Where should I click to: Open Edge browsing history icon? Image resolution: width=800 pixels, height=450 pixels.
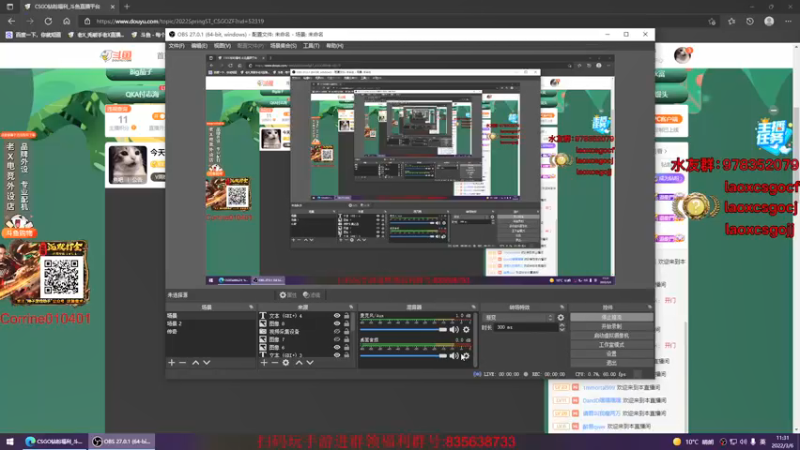tap(749, 21)
